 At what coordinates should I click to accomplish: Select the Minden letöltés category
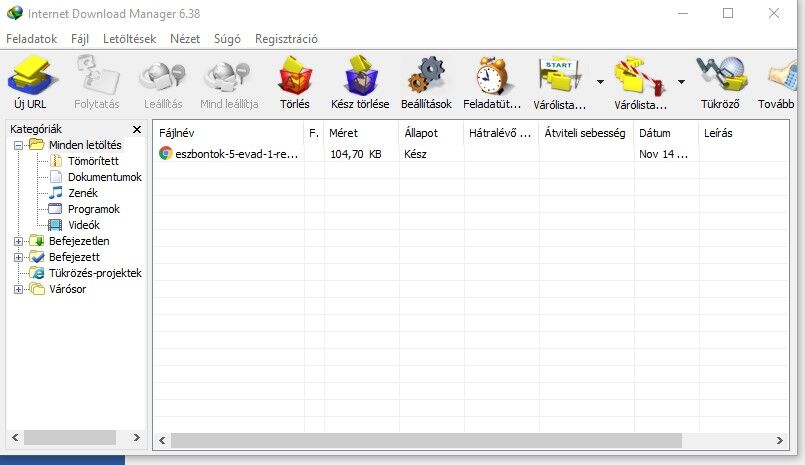[85, 145]
